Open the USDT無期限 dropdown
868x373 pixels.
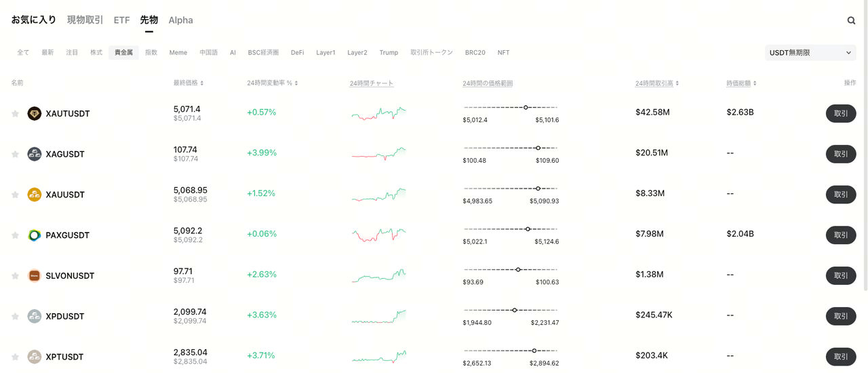810,52
